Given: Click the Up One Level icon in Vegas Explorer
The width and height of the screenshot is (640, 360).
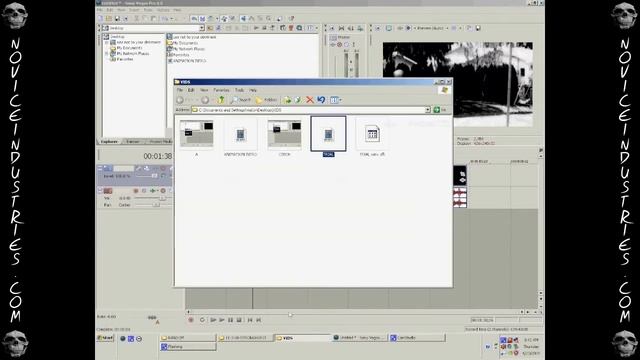Looking at the screenshot, I should [209, 28].
